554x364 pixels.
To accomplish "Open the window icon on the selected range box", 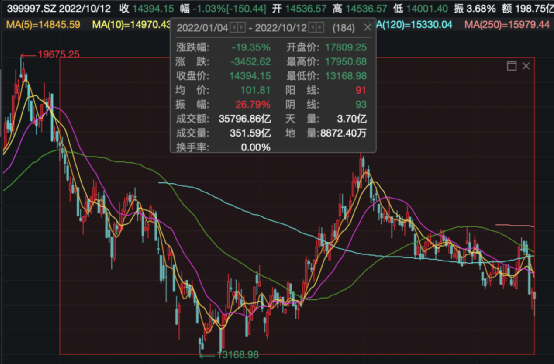I will pos(512,66).
